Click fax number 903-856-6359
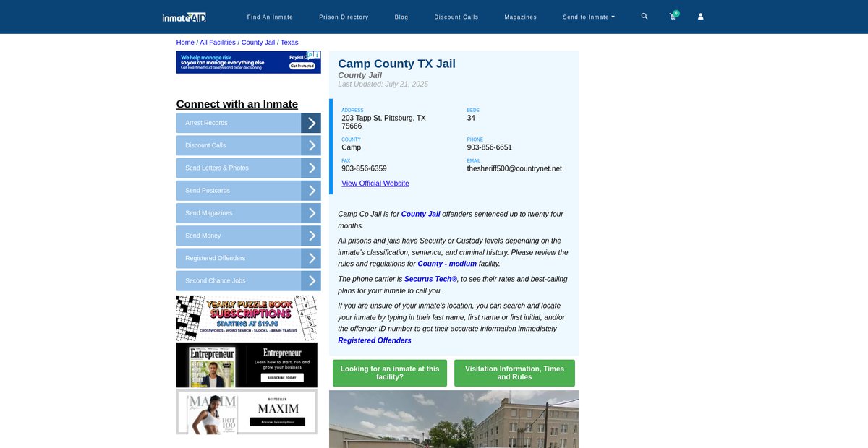 (x=364, y=168)
